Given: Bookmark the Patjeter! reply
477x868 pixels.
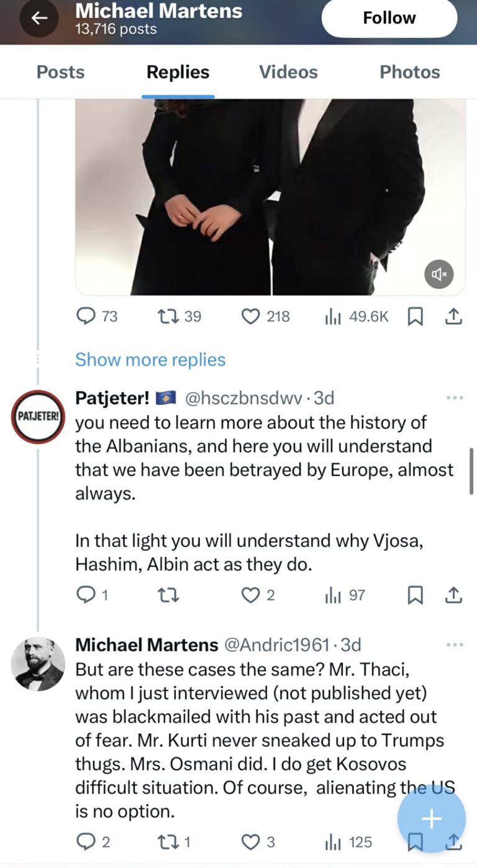Looking at the screenshot, I should coord(414,595).
